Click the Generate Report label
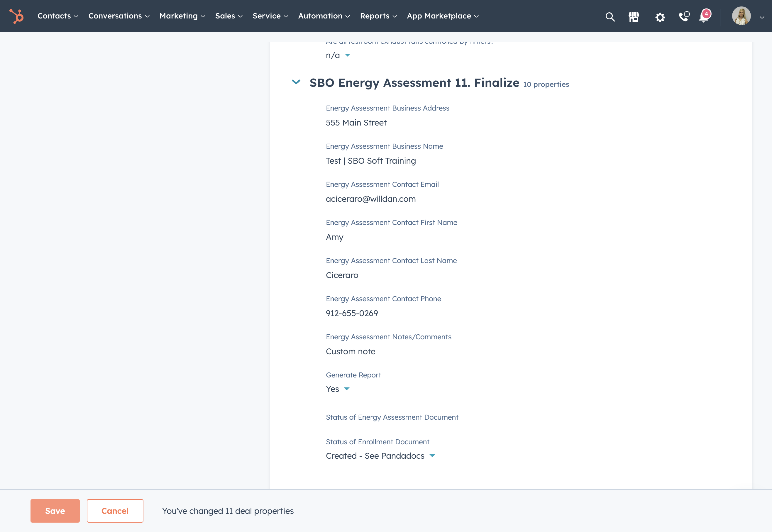 tap(353, 375)
